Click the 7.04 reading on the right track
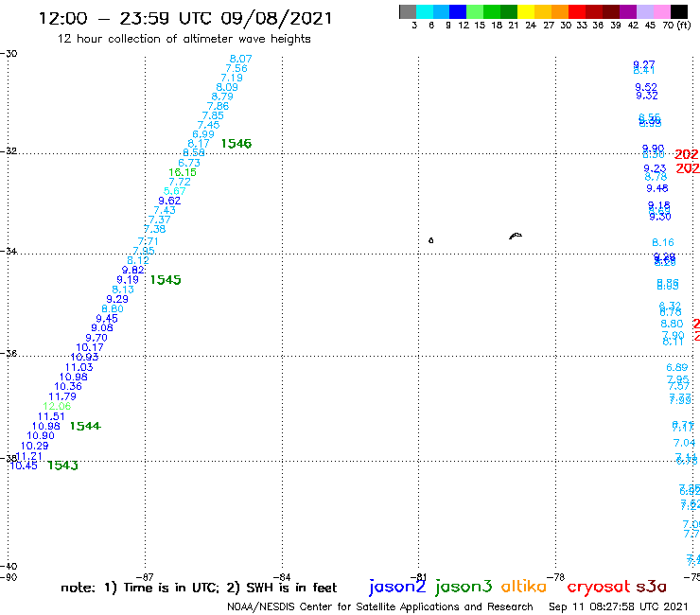The image size is (700, 615). [684, 443]
